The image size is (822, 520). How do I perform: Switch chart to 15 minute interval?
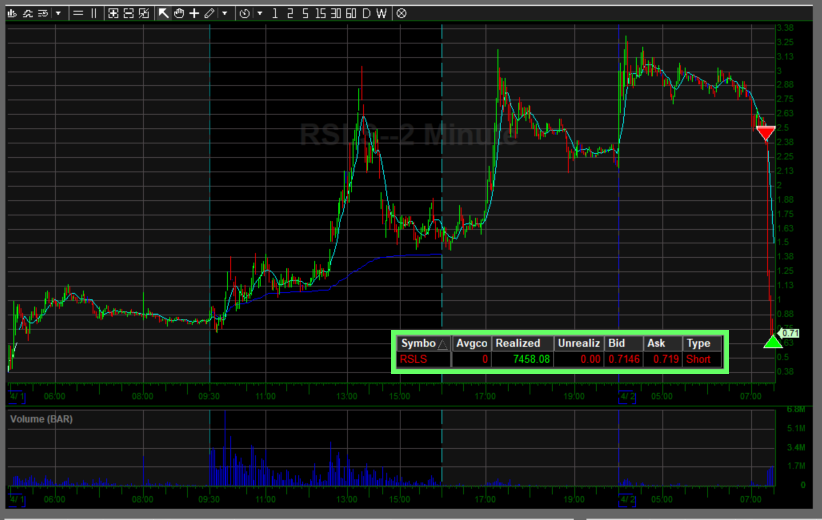pos(320,13)
